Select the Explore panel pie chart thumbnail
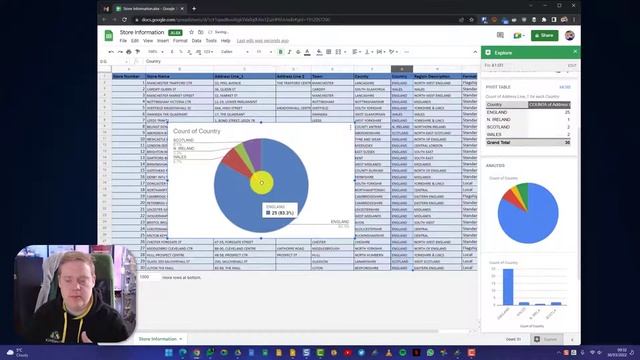640x360 pixels. (x=528, y=213)
